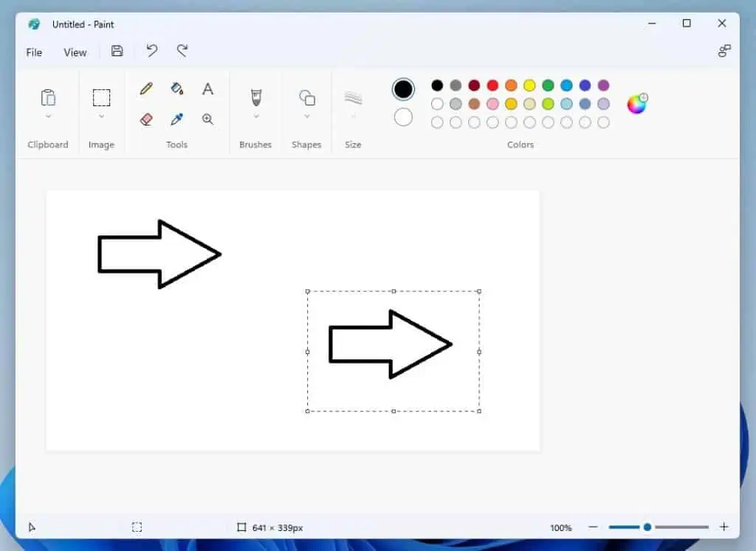756x551 pixels.
Task: Redo the last action
Action: pos(182,51)
